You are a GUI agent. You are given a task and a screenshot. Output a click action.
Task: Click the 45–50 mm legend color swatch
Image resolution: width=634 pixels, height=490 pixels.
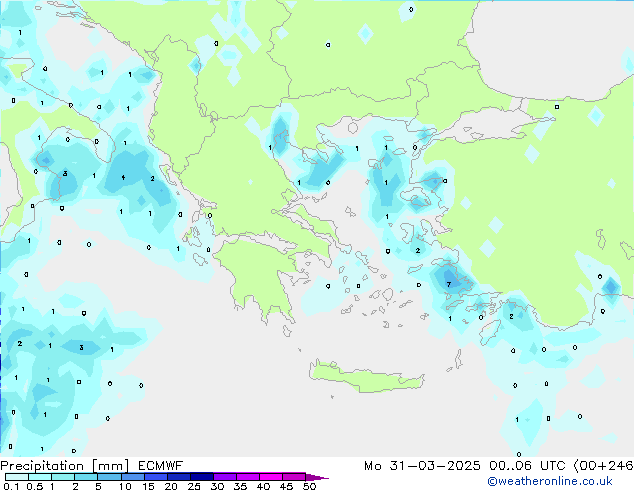coord(294,477)
